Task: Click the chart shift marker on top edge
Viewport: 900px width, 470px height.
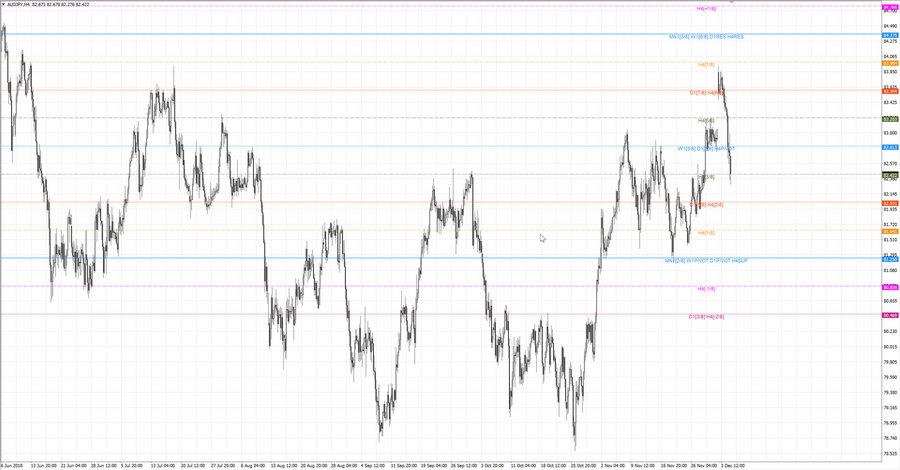Action: pyautogui.click(x=731, y=2)
